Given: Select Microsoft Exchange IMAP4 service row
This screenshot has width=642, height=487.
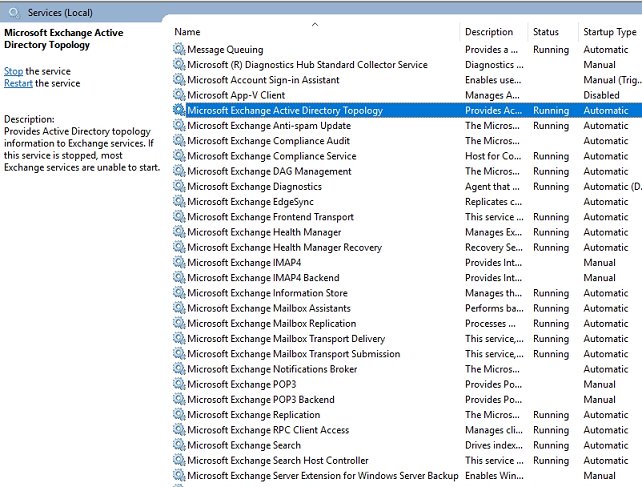Looking at the screenshot, I should click(x=244, y=263).
